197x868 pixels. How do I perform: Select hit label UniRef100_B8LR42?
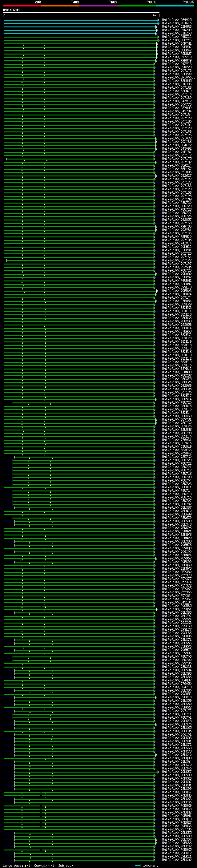pos(177,50)
